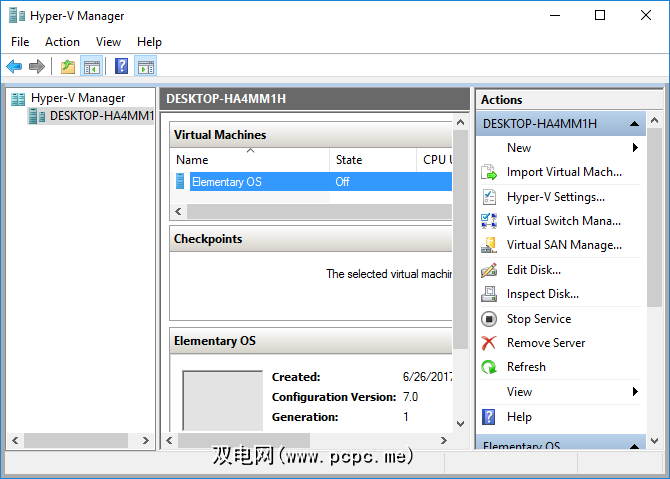Click the blue Help toolbar icon
Screen dimensions: 670x479
(121, 67)
